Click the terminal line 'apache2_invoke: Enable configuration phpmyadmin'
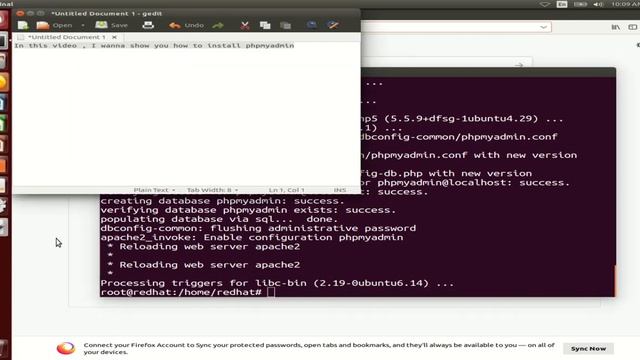The image size is (640, 360). 252,238
